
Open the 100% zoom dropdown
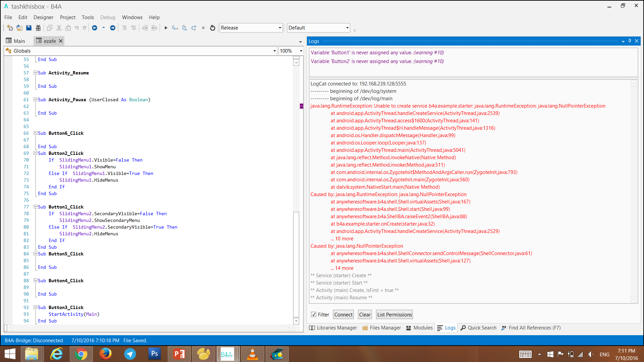pyautogui.click(x=301, y=51)
